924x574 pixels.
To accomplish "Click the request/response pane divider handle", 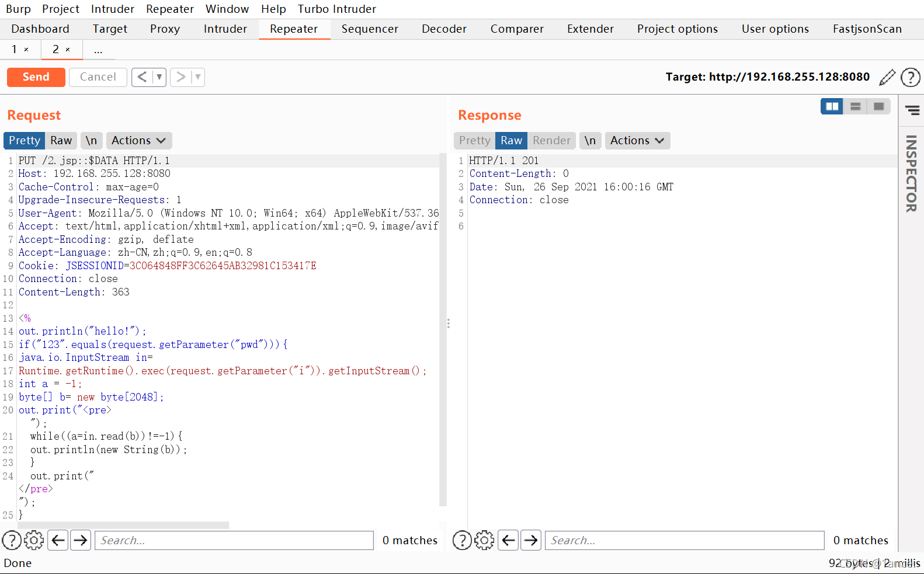I will point(449,323).
